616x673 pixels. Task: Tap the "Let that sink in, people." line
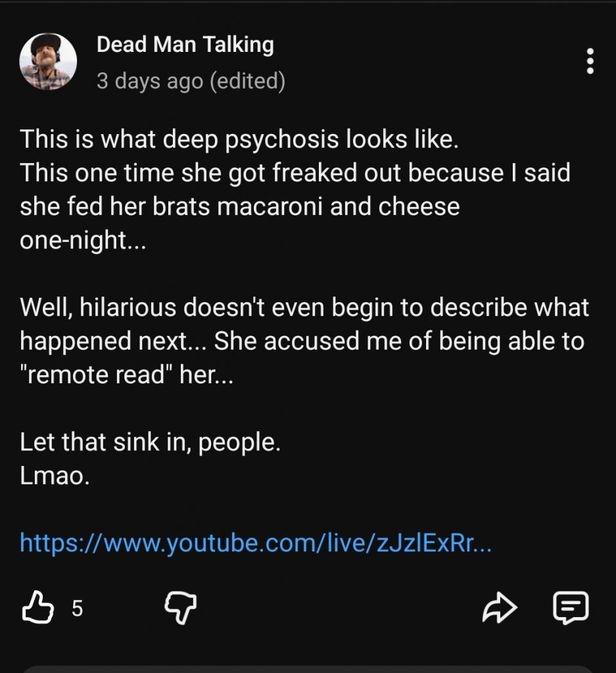tap(151, 442)
